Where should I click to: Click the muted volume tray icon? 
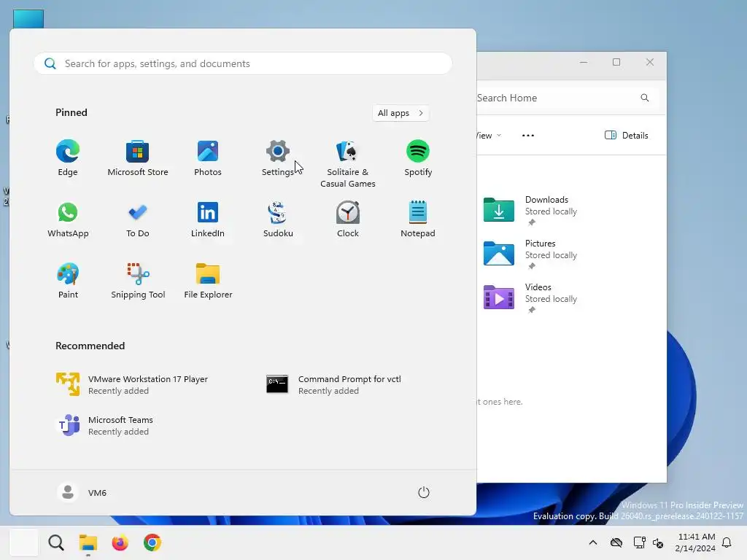tap(659, 542)
